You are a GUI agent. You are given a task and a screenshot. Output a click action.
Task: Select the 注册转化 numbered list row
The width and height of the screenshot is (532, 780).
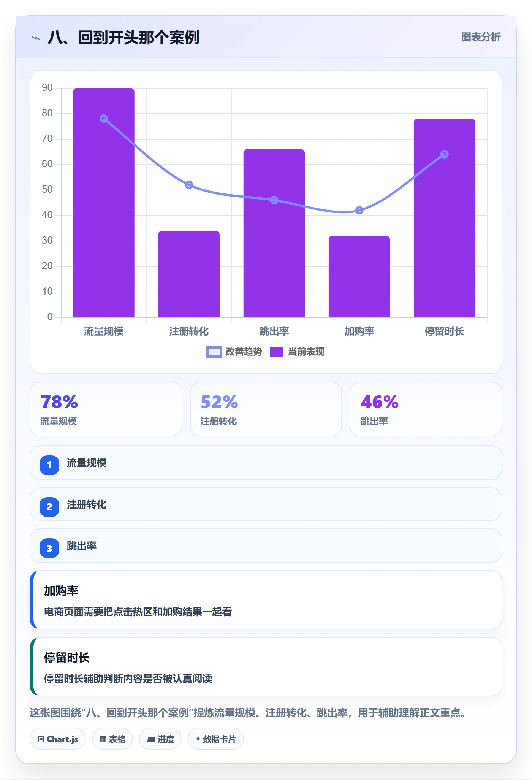pyautogui.click(x=266, y=504)
